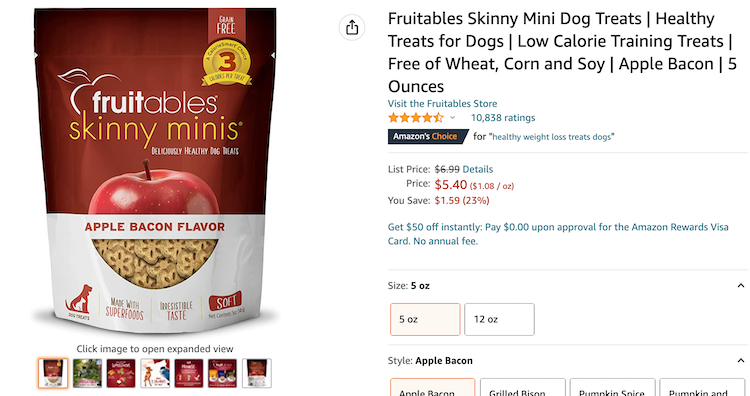
Task: Click the list price Details link
Action: click(x=477, y=169)
